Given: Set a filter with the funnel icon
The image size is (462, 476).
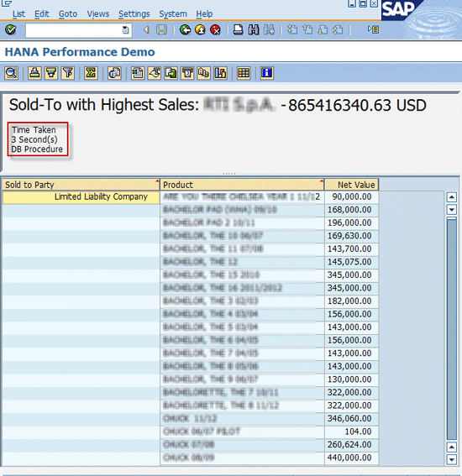Looking at the screenshot, I should click(68, 73).
